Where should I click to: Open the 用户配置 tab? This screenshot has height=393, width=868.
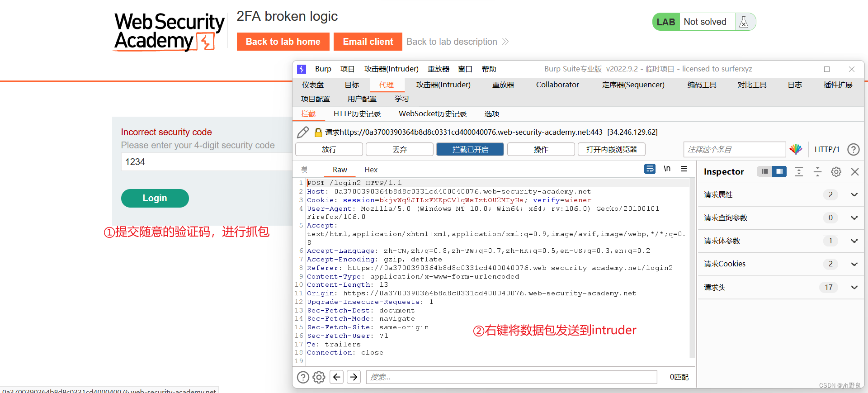(x=362, y=99)
